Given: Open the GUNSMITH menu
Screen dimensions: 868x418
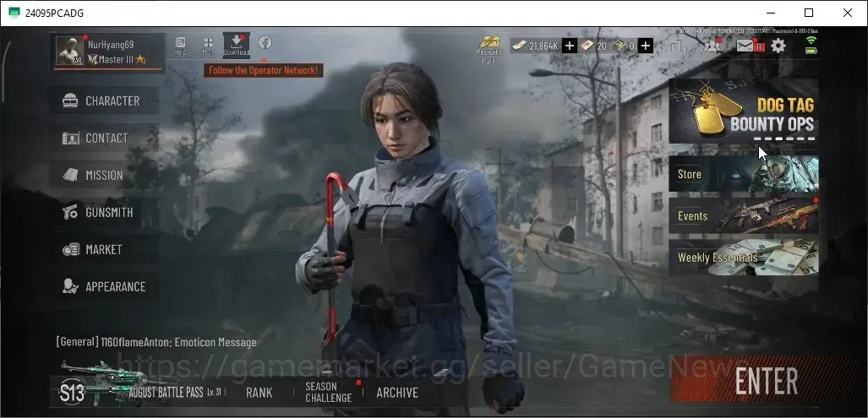Looking at the screenshot, I should coord(105,212).
